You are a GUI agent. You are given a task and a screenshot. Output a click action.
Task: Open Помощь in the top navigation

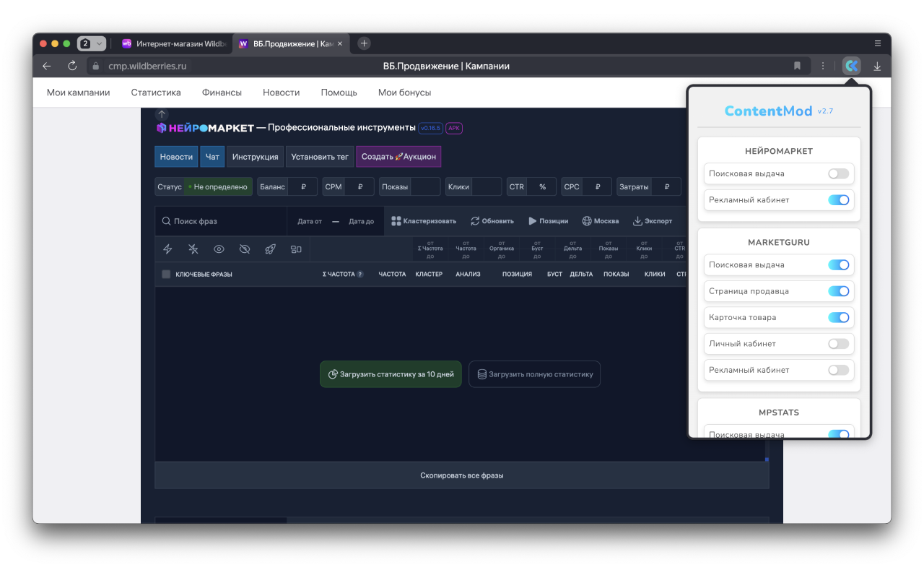pyautogui.click(x=339, y=92)
